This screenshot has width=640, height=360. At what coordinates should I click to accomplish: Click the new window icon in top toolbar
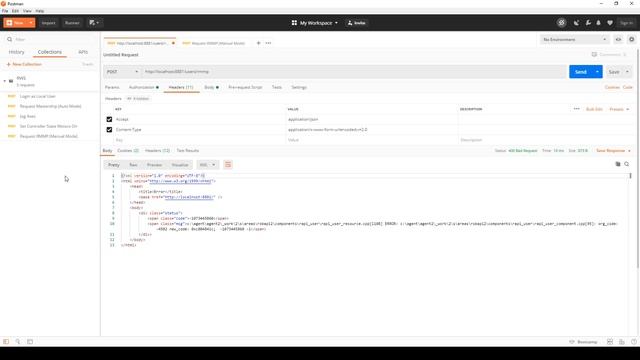(x=94, y=23)
